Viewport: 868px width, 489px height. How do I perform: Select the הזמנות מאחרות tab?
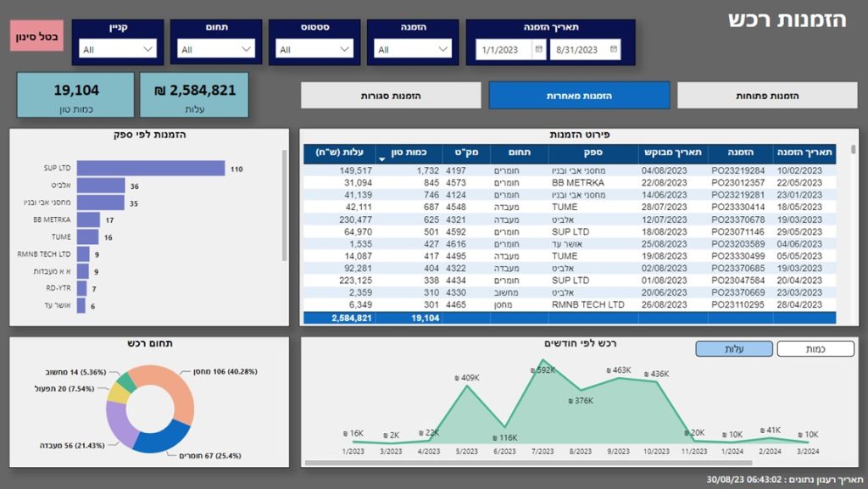click(579, 96)
